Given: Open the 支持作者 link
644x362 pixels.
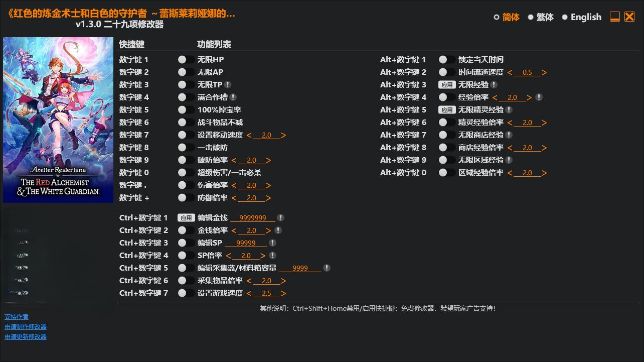Looking at the screenshot, I should pos(17,317).
